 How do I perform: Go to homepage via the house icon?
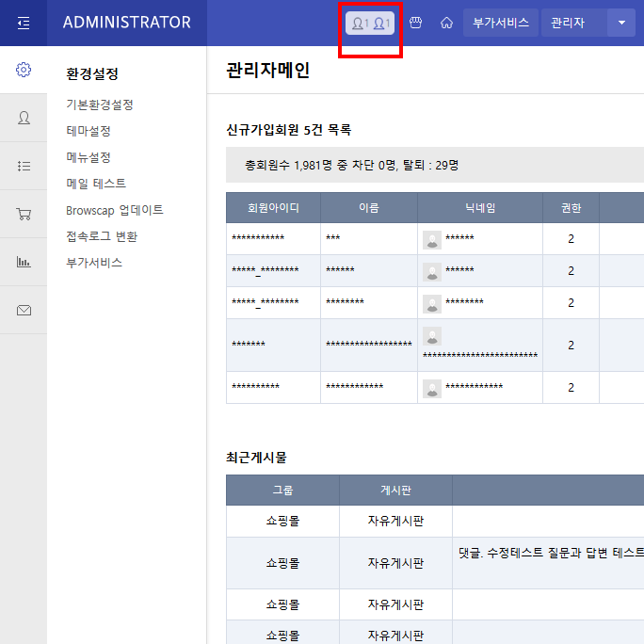446,23
